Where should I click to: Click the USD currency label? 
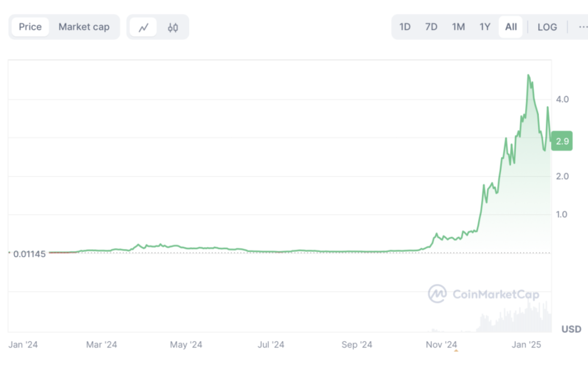571,329
